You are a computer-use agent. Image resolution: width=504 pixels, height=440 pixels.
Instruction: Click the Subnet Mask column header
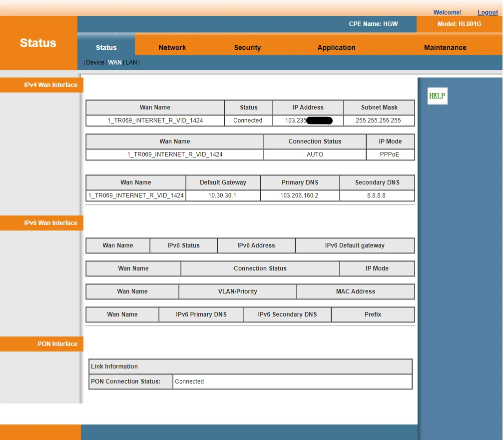point(379,107)
